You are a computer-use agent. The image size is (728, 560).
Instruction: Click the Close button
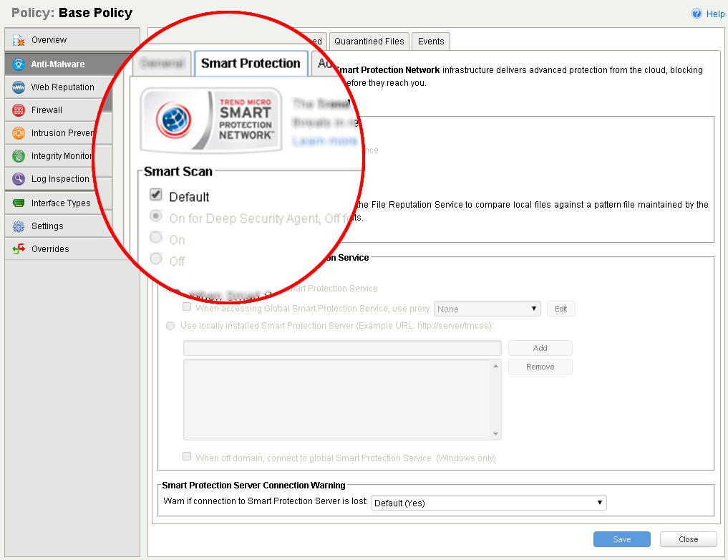point(688,539)
